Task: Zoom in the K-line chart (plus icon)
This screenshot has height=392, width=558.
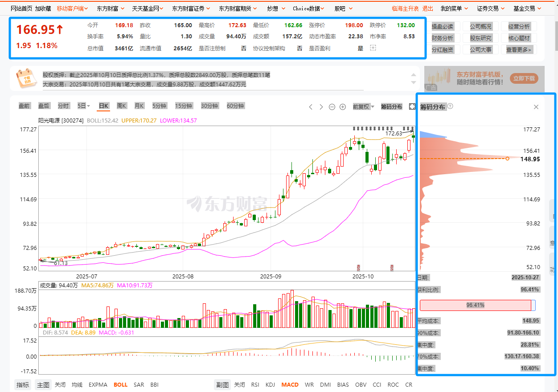Action: [x=343, y=106]
